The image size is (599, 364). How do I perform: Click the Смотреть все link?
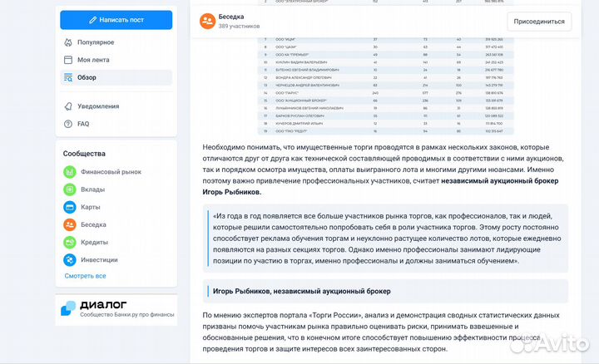(85, 276)
